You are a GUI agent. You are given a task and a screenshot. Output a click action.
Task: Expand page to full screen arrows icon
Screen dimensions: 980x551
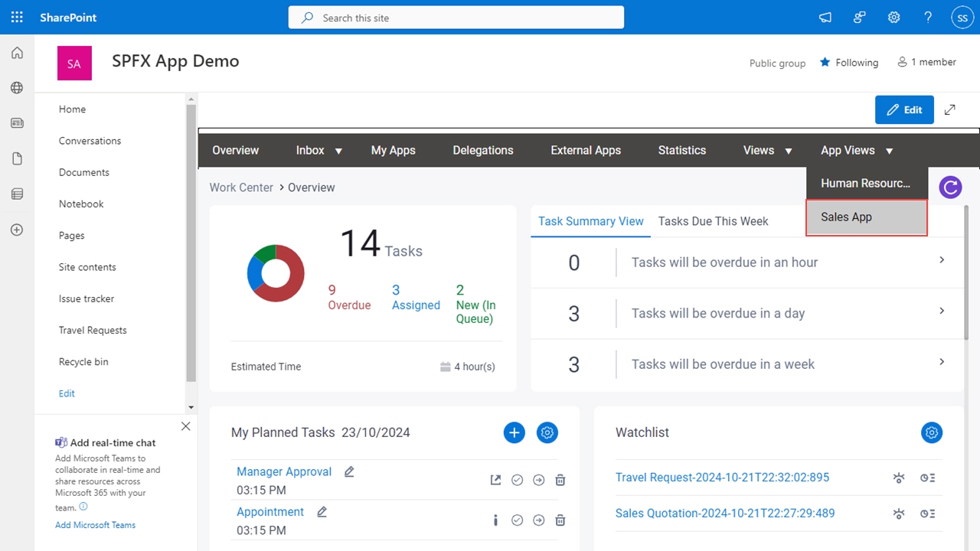[x=950, y=109]
